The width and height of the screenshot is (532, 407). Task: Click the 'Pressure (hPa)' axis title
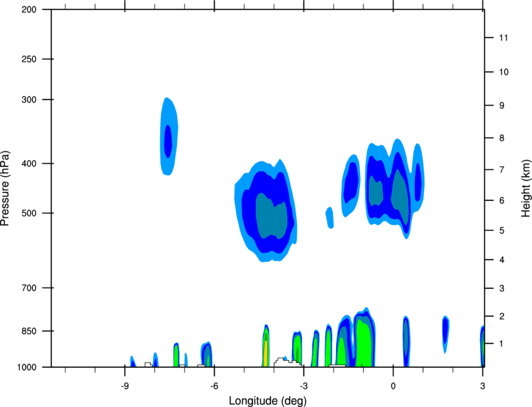pos(5,188)
